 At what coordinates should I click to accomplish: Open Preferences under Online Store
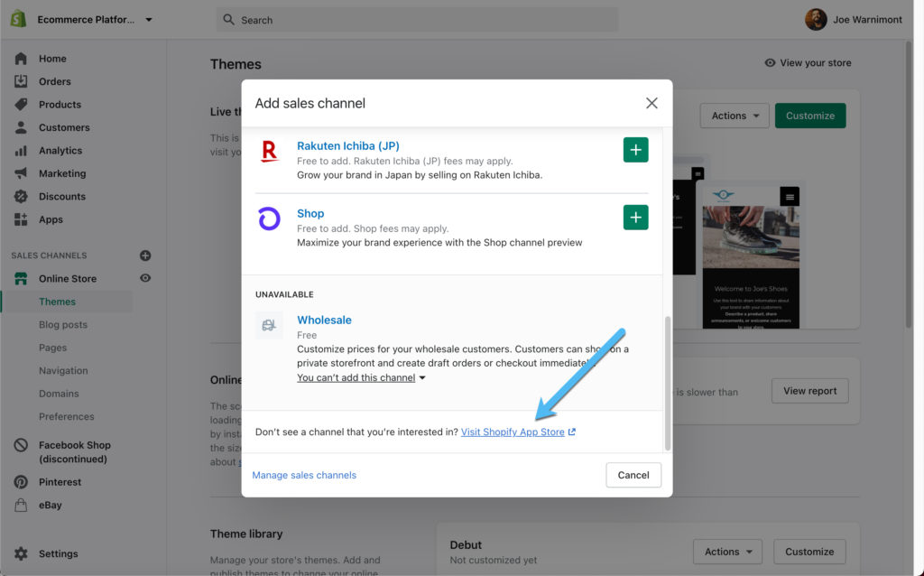[67, 416]
